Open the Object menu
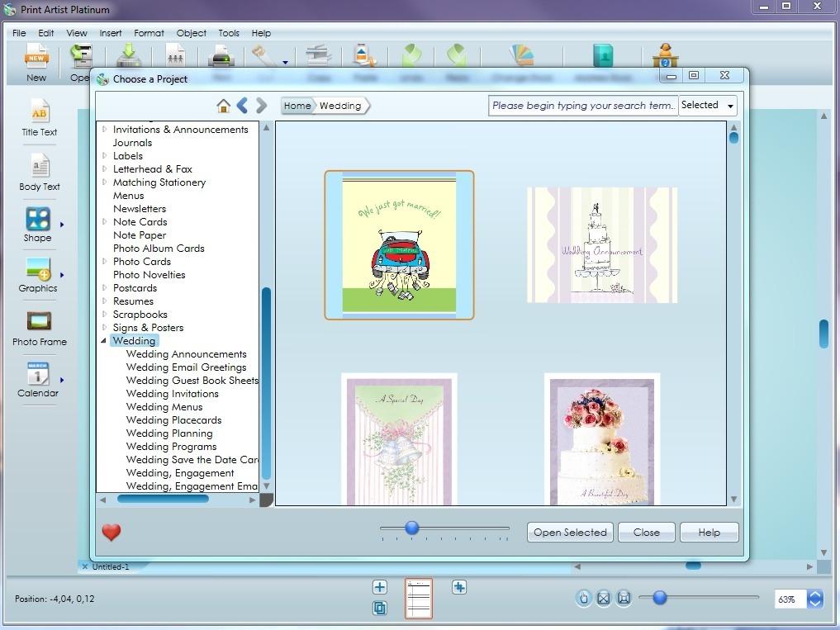Screen dimensions: 840x630 (192, 33)
